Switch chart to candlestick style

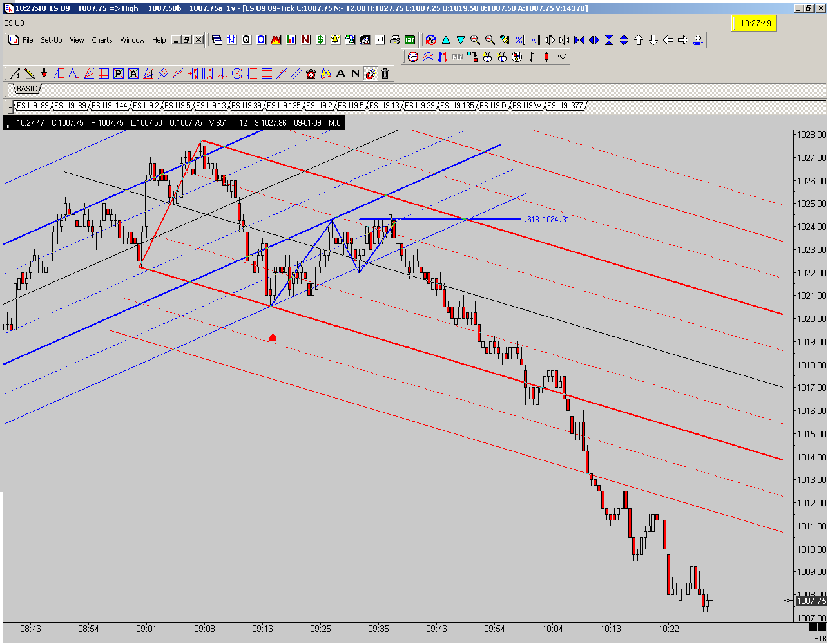[546, 57]
